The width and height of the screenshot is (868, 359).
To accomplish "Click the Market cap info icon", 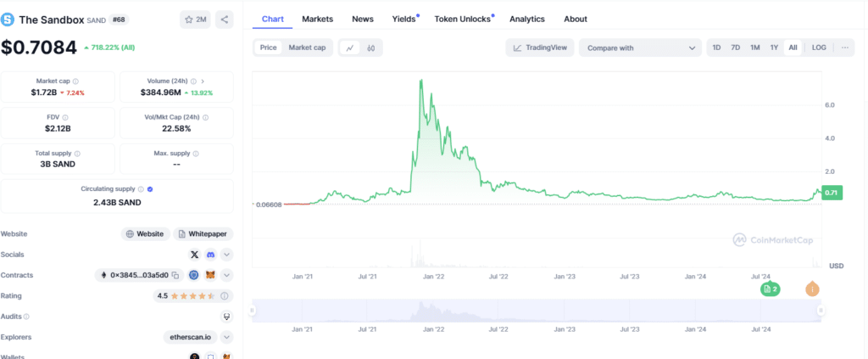I will click(75, 81).
